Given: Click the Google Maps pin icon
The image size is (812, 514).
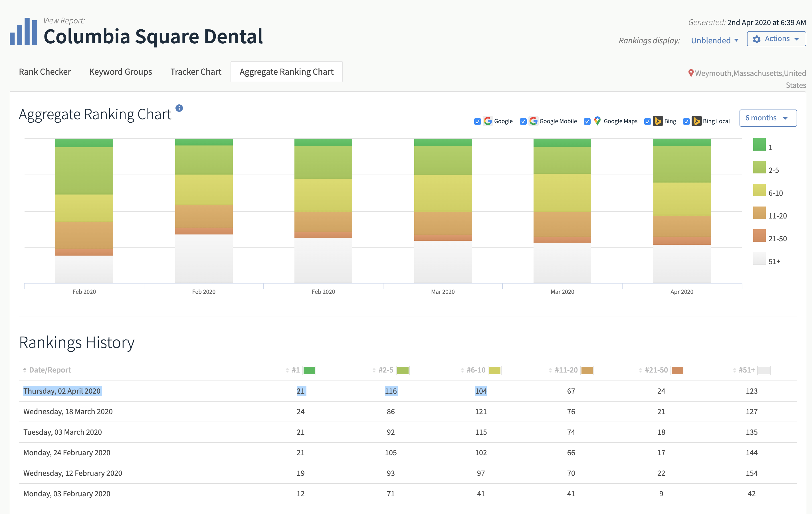Looking at the screenshot, I should [597, 121].
